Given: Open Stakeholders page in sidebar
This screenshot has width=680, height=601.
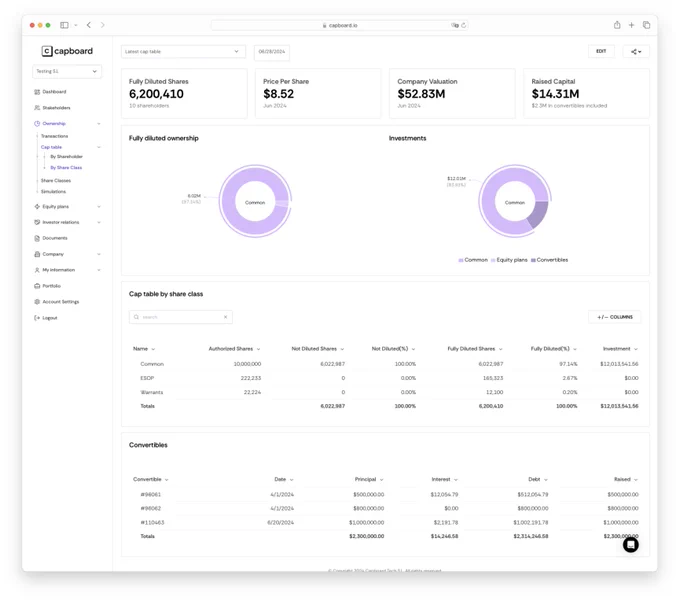Looking at the screenshot, I should pos(56,108).
